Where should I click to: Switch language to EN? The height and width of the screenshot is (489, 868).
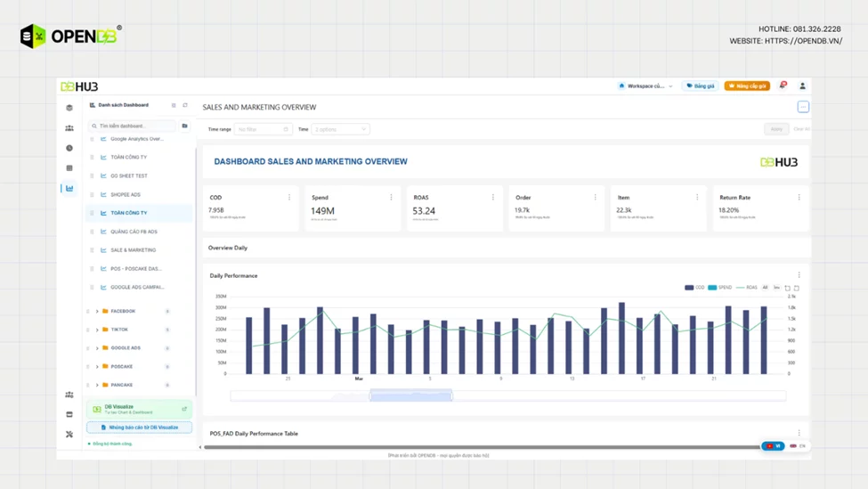point(798,446)
